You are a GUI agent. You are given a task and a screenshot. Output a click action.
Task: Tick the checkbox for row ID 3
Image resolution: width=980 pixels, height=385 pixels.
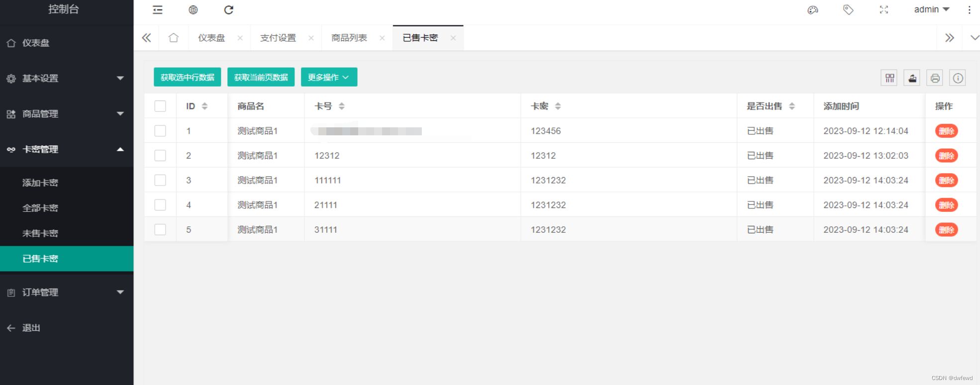160,180
